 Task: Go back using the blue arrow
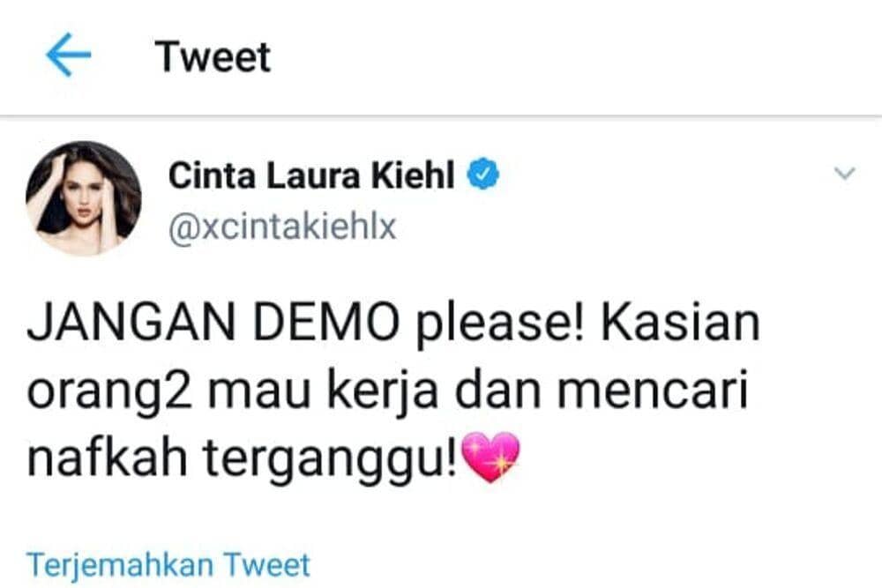coord(68,55)
